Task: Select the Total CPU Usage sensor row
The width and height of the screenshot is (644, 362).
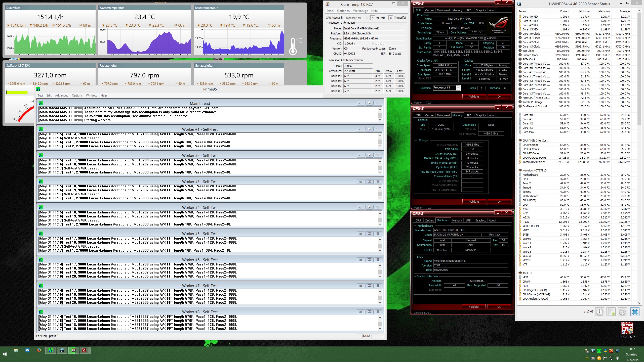Action: coord(576,102)
